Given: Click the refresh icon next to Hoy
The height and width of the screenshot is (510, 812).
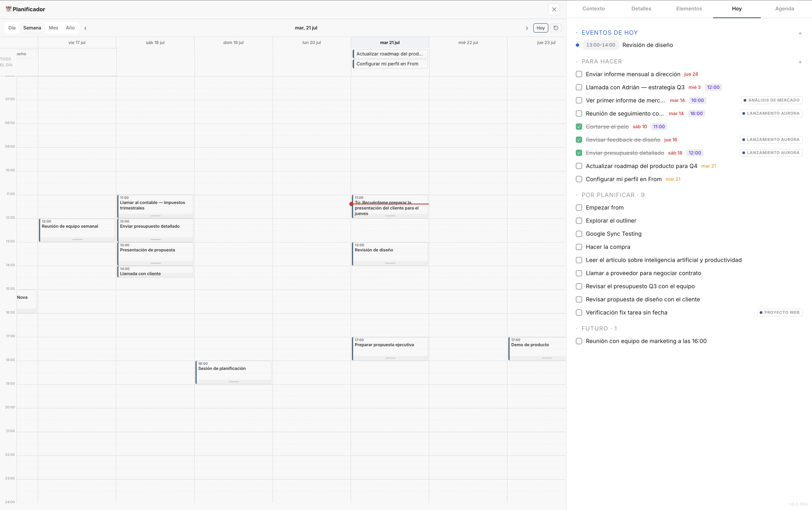Looking at the screenshot, I should tap(556, 28).
